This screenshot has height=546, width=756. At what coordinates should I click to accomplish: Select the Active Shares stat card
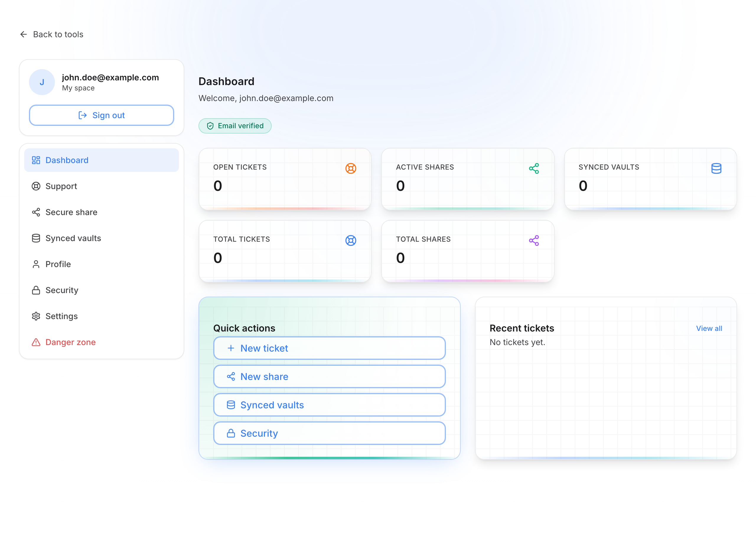point(468,179)
